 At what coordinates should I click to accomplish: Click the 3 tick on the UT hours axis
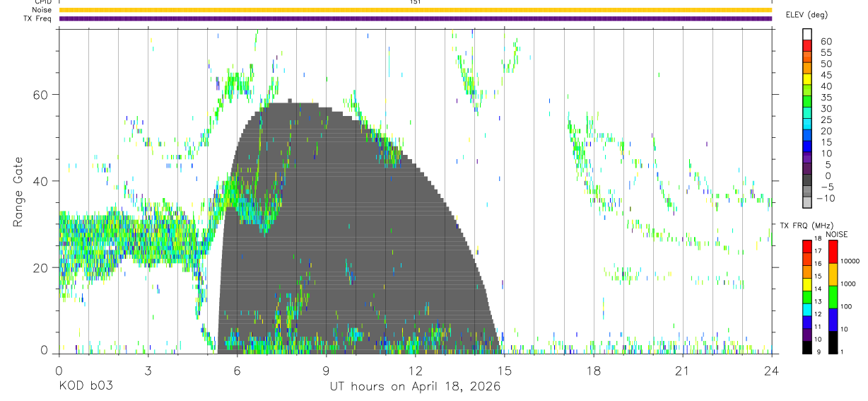(148, 371)
